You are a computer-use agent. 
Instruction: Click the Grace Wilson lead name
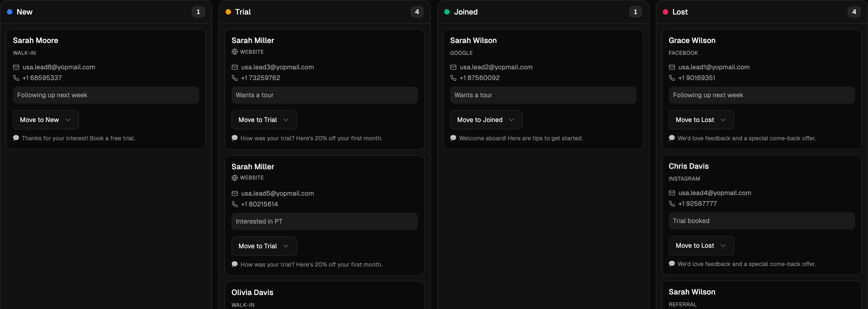tap(692, 40)
